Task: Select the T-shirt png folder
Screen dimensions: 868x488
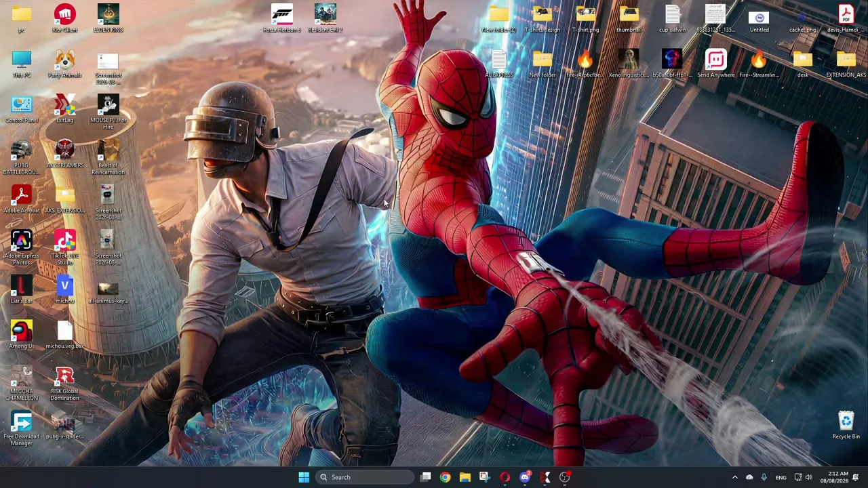Action: pos(586,18)
